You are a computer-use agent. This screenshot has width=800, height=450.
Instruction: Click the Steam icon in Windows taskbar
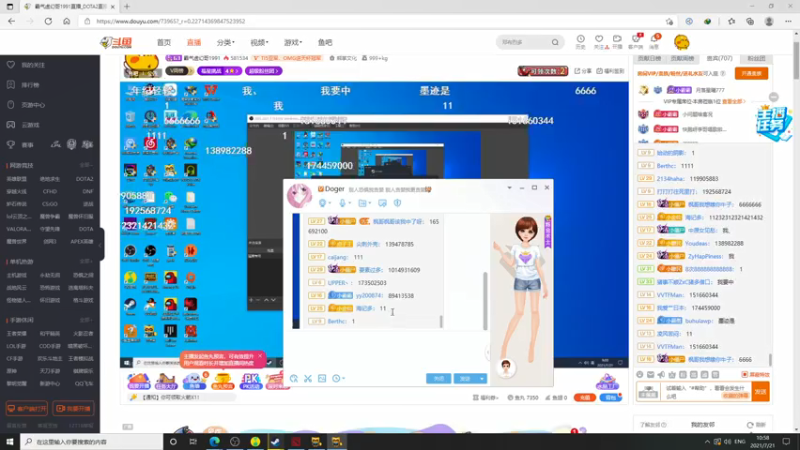(276, 441)
